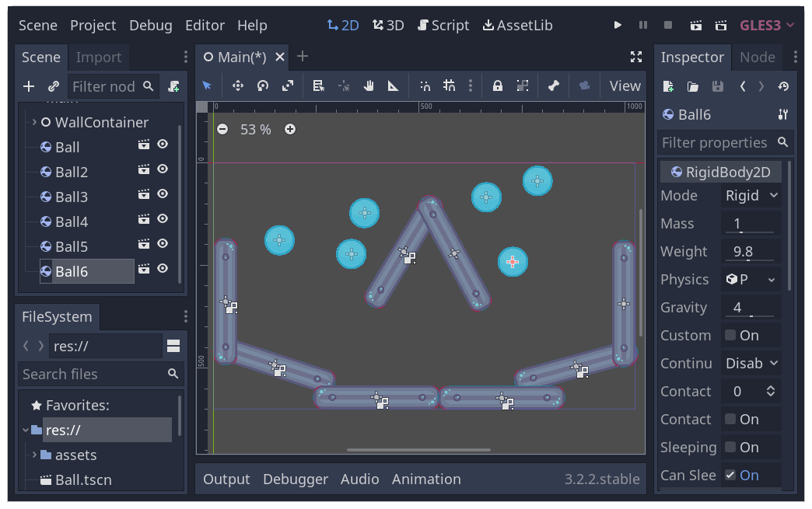Click the Play button to run the project
Image resolution: width=812 pixels, height=509 pixels.
coord(618,24)
